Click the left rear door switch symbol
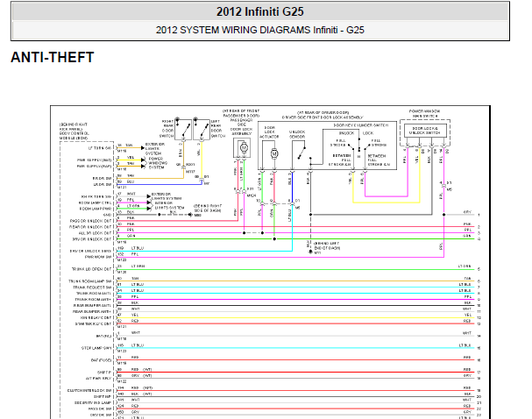 [202, 129]
